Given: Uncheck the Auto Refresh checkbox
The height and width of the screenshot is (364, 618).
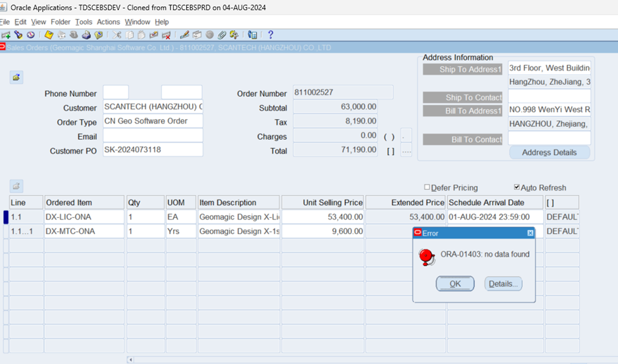Looking at the screenshot, I should [517, 187].
